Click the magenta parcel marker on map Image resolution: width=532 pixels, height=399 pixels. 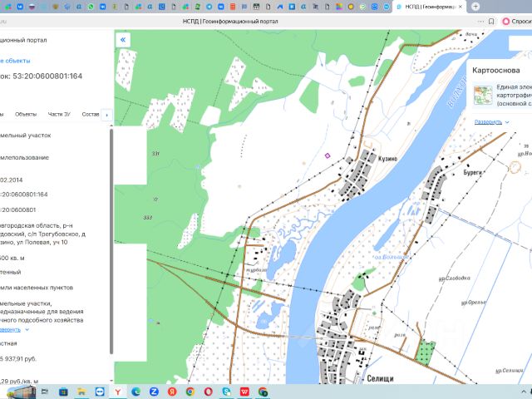(328, 155)
